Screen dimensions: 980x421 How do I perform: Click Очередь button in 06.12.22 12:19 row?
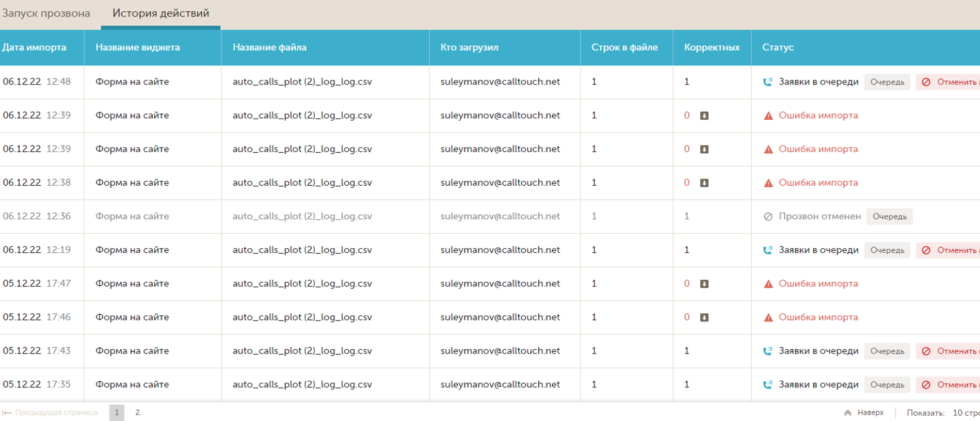(x=887, y=250)
